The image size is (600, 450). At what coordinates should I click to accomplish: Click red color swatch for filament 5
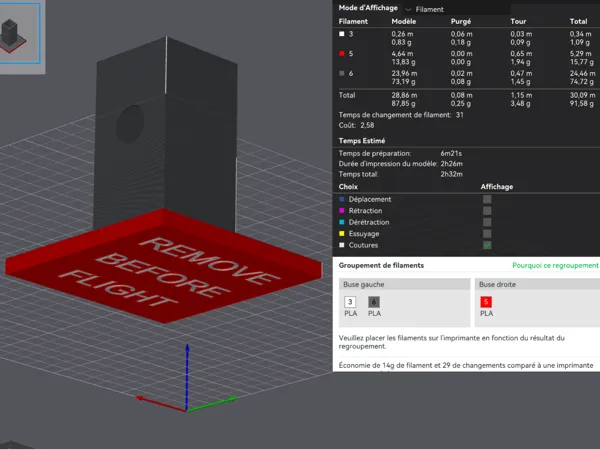[x=342, y=54]
